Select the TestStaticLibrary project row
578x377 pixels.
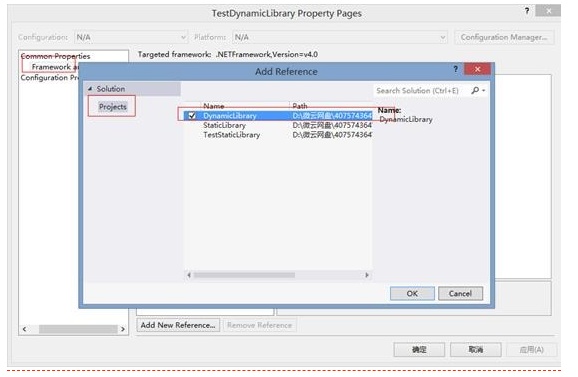coord(278,135)
